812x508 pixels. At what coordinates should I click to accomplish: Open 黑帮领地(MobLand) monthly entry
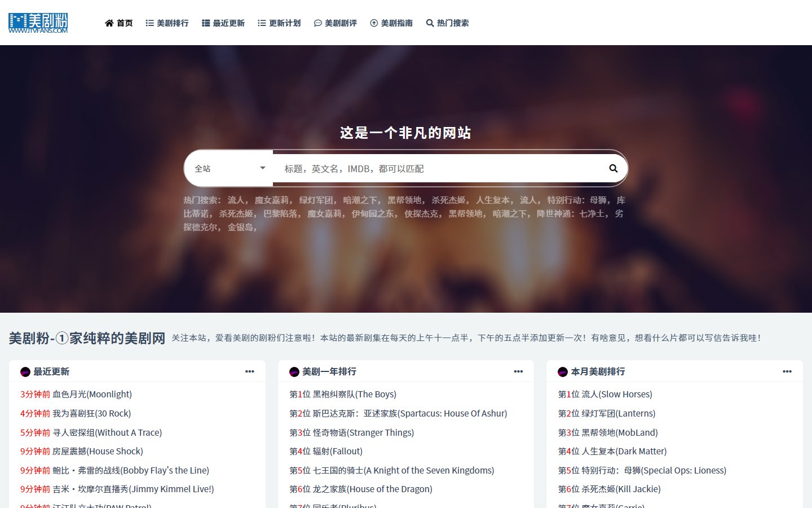point(620,433)
